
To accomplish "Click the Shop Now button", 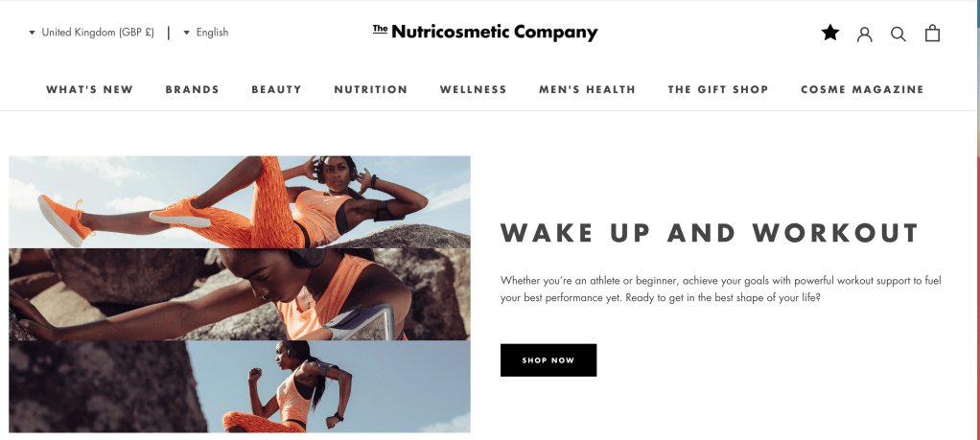I will coord(548,360).
